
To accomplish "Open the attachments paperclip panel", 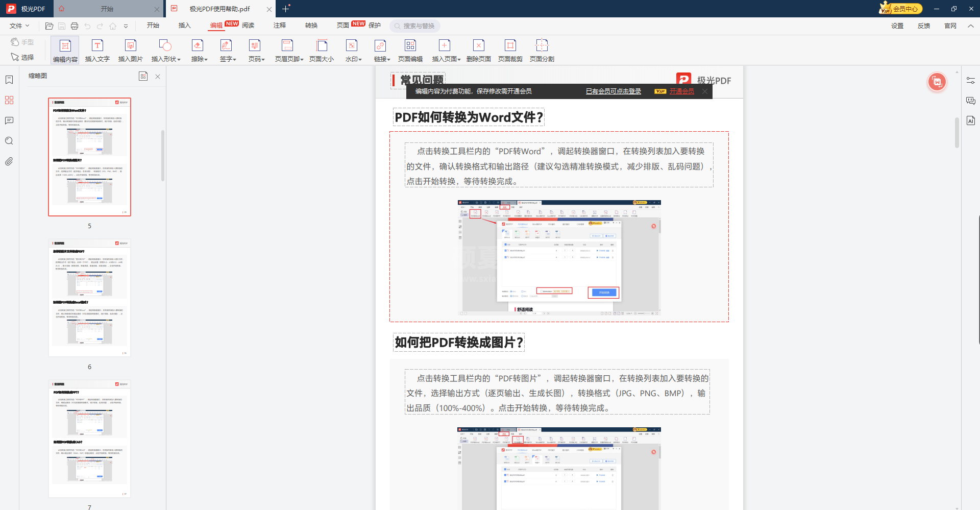I will coord(9,161).
